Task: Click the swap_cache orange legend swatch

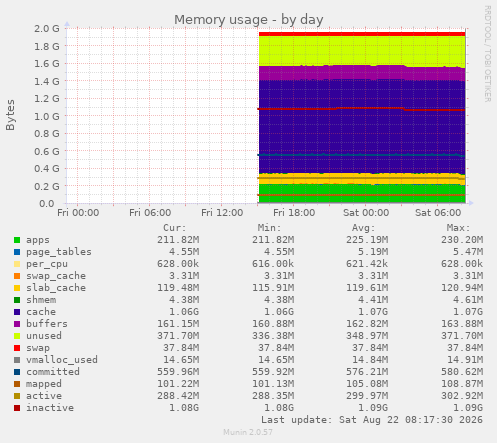Action: 17,276
